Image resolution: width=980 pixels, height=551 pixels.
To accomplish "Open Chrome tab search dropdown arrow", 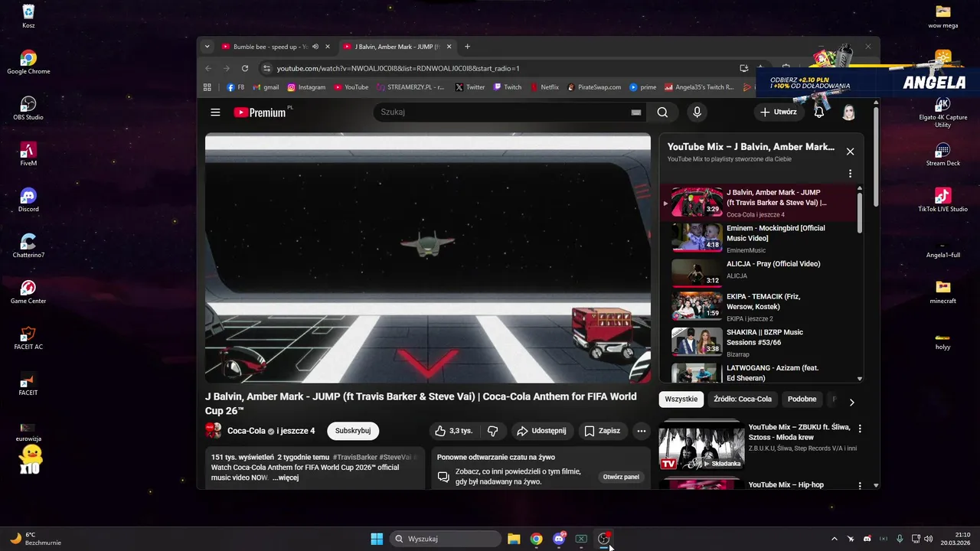I will pyautogui.click(x=207, y=47).
